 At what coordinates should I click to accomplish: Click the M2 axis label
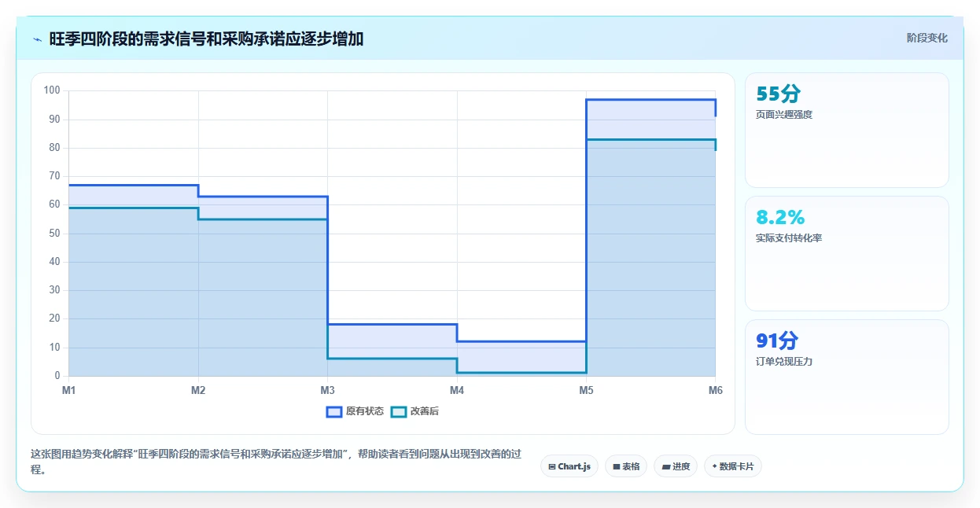click(198, 390)
